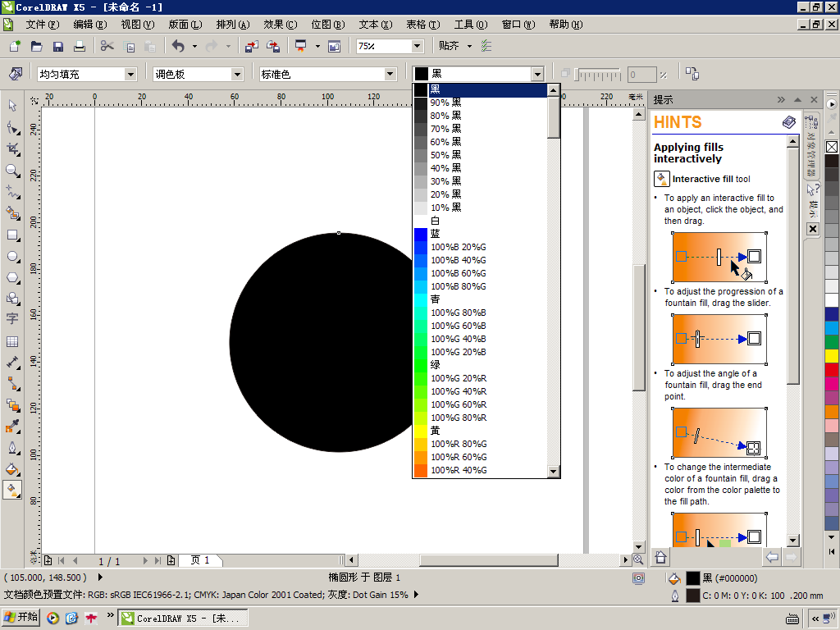This screenshot has width=840, height=630.
Task: Go to next page arrow
Action: pos(145,561)
